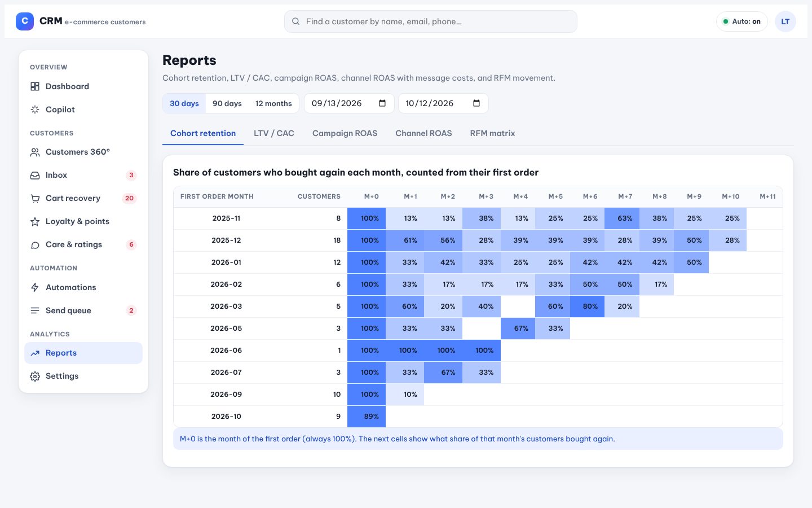Click the Settings gear icon
This screenshot has height=508, width=812.
35,376
